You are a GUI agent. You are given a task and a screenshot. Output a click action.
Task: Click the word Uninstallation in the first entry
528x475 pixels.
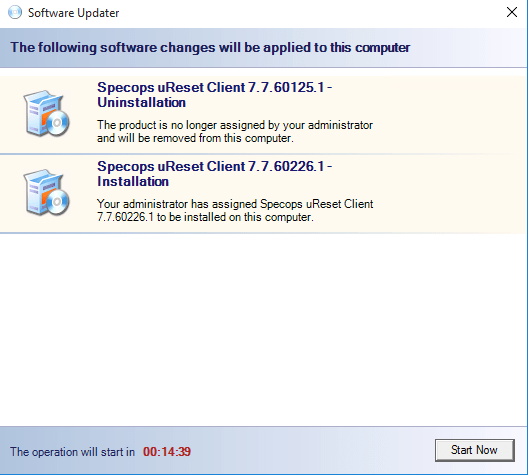[x=141, y=103]
